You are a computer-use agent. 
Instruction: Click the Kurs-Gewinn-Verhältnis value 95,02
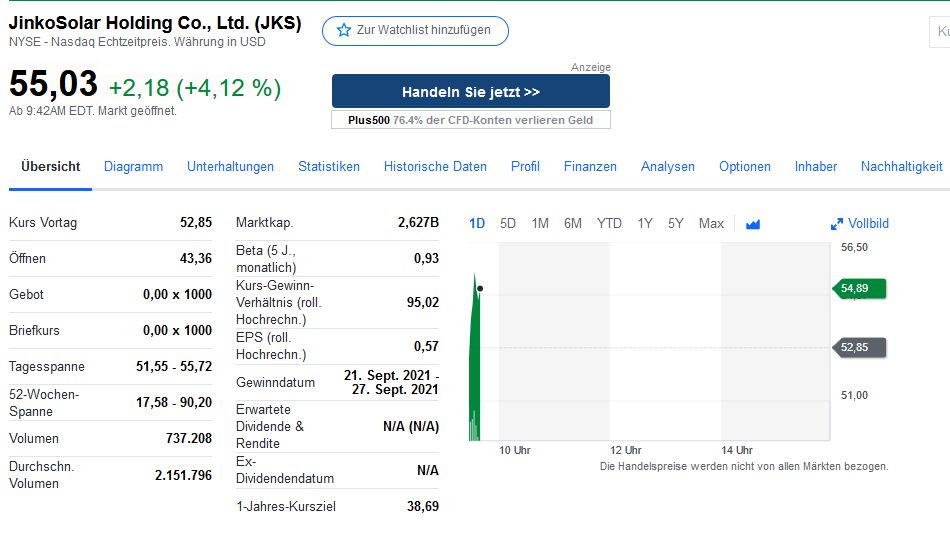pos(423,302)
